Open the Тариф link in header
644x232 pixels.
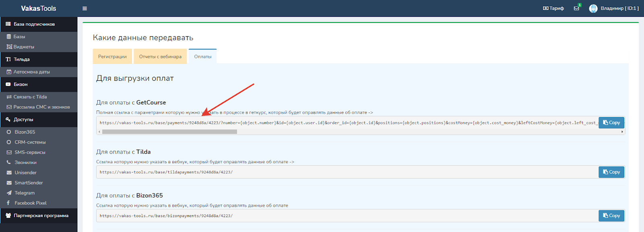pos(553,8)
